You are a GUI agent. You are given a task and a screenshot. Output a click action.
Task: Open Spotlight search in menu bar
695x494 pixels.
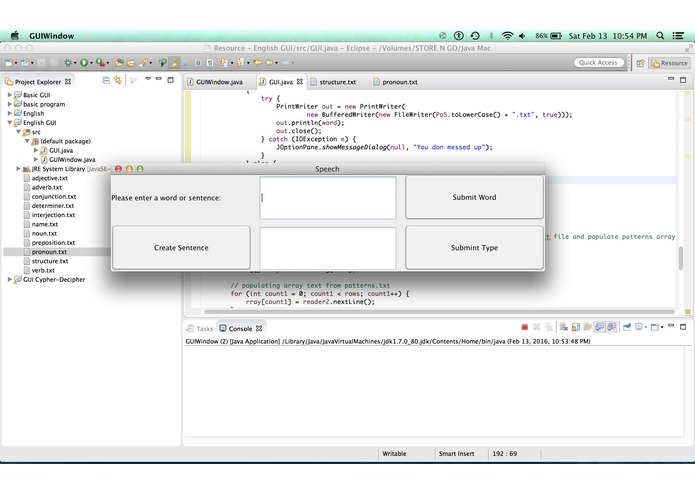tap(660, 35)
